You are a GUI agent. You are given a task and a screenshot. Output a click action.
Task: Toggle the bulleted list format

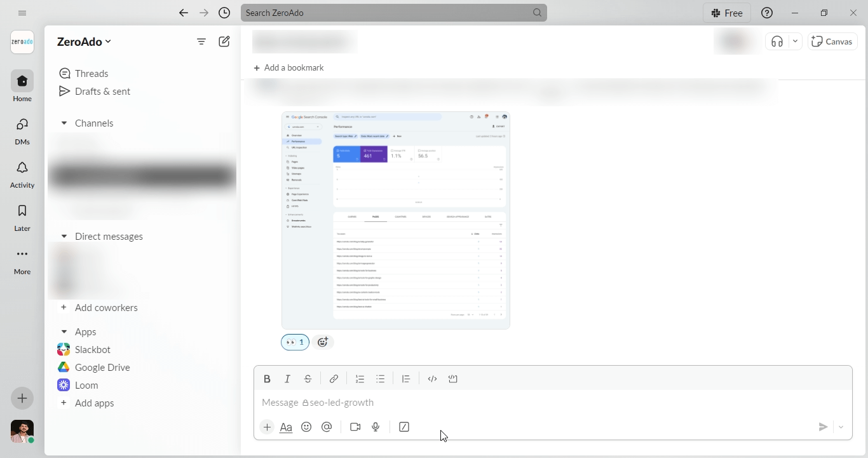pos(380,378)
